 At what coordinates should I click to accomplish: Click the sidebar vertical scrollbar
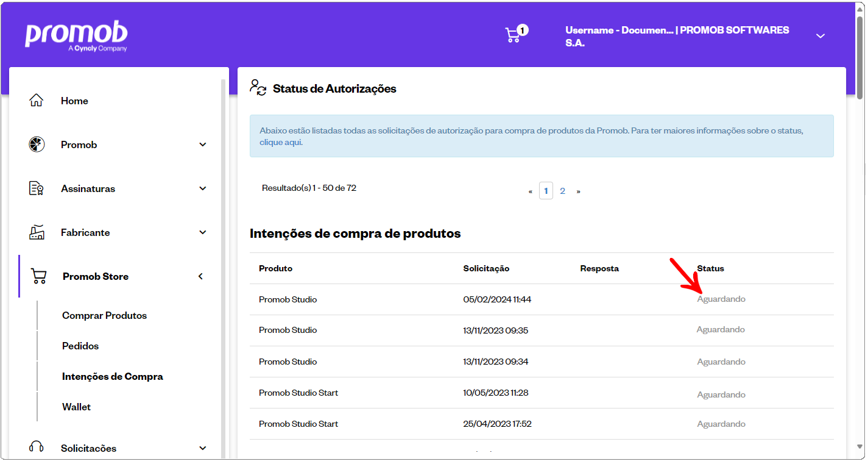(224, 268)
